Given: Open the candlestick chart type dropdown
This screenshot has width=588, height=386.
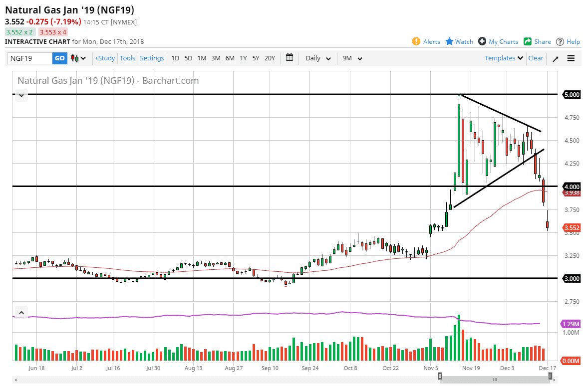Looking at the screenshot, I should tap(78, 58).
